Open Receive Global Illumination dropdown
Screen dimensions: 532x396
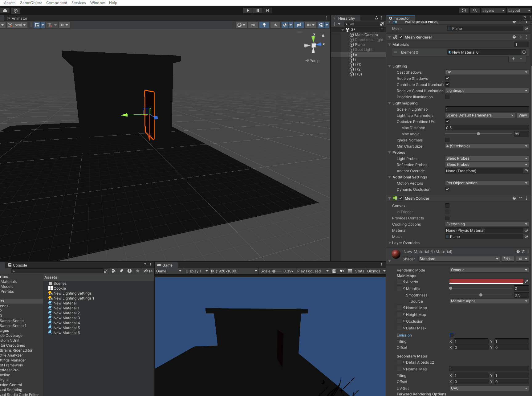click(487, 91)
